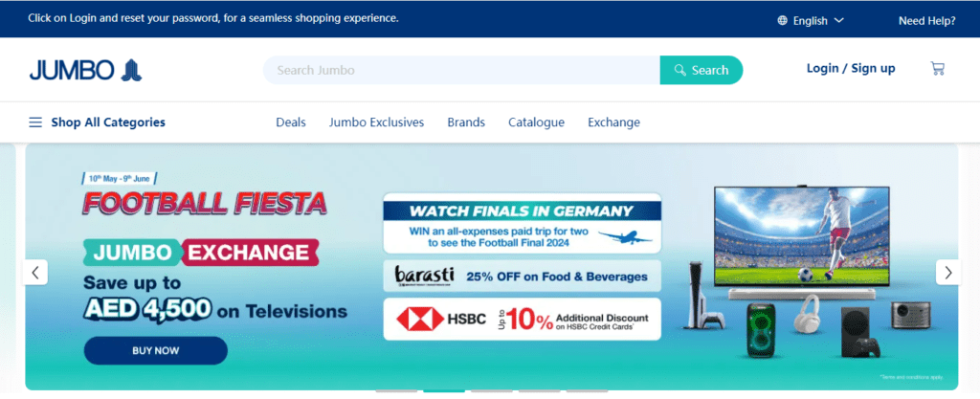980x399 pixels.
Task: Click the Need Help? link
Action: coord(926,21)
